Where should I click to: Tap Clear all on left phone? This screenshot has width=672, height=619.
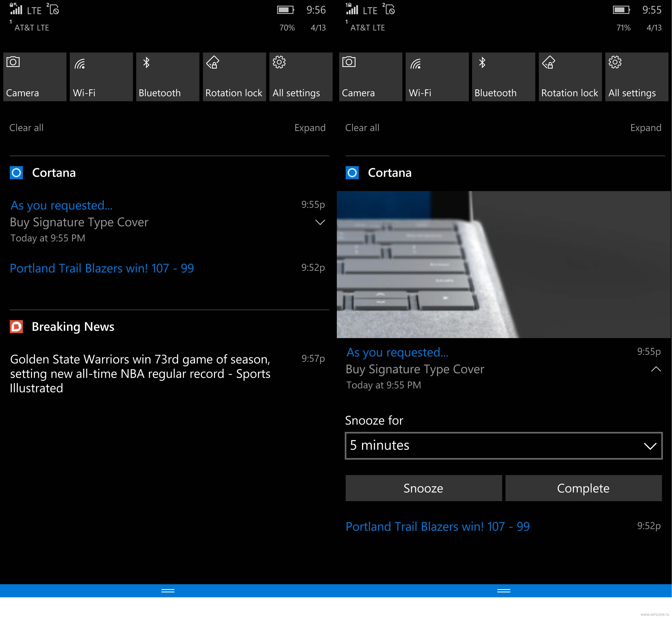pos(26,128)
